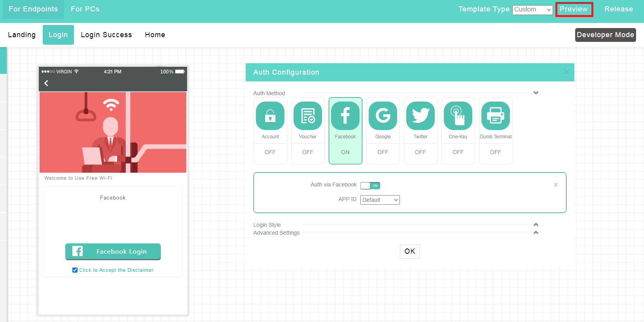Toggle Google auth OFF status

pos(383,152)
